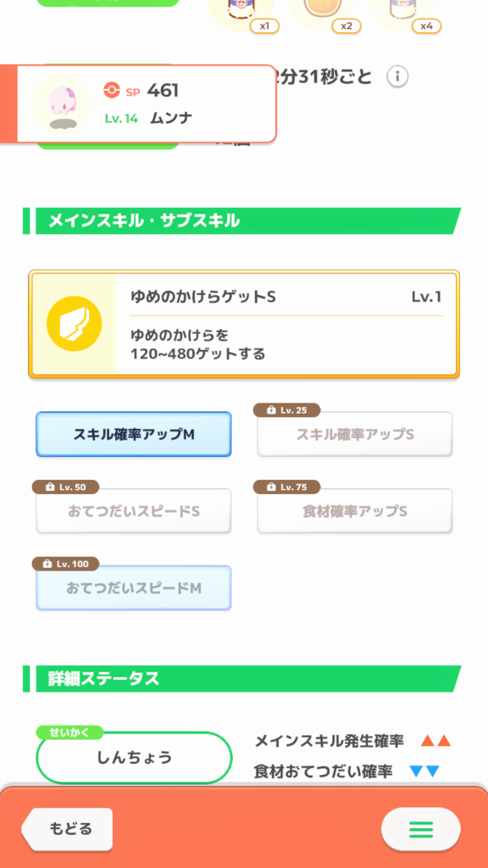Tap the 食材おてつだい確率 down arrows
Screen dimensions: 488x868
point(424,771)
